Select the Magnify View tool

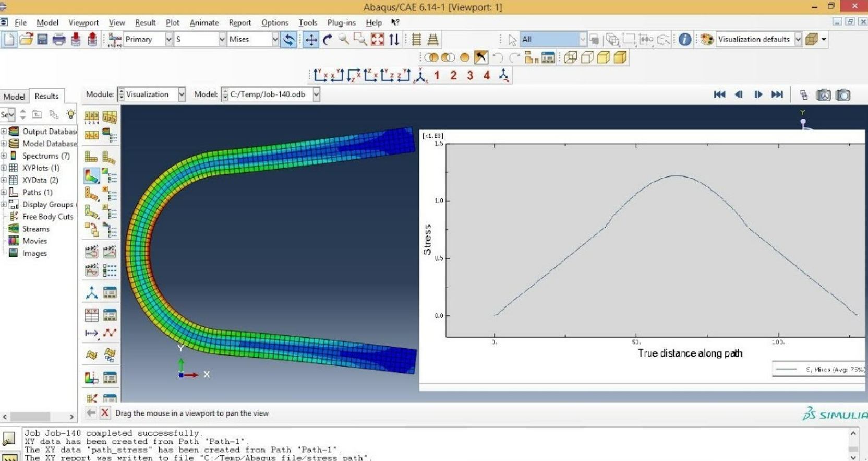[x=344, y=39]
